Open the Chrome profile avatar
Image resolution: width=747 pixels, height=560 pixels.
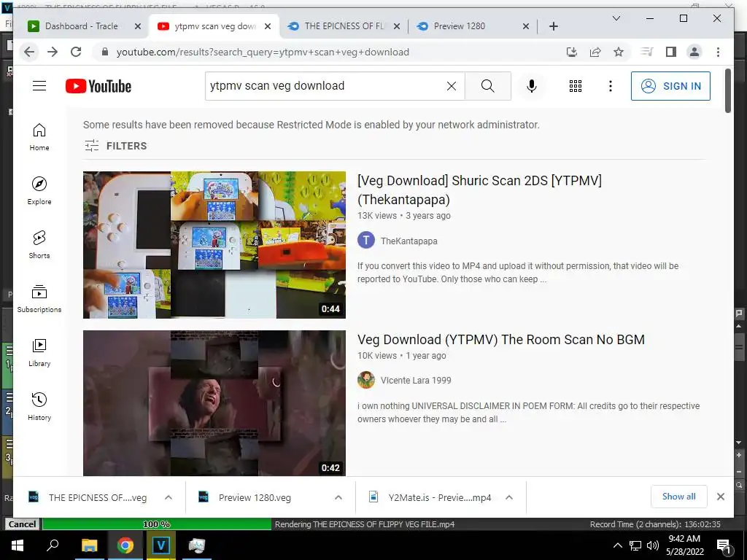pyautogui.click(x=694, y=52)
